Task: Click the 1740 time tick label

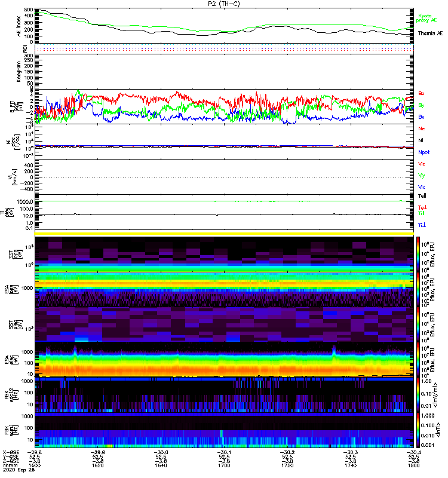Action: point(351,465)
